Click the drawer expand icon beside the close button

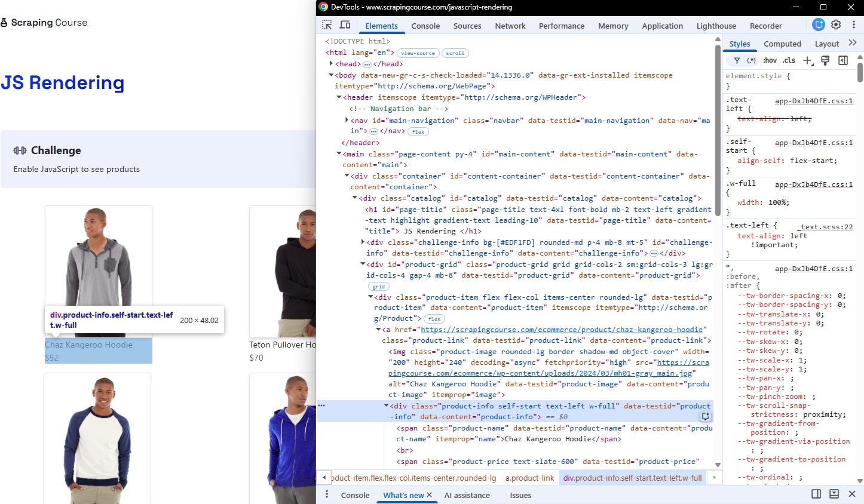tap(834, 494)
